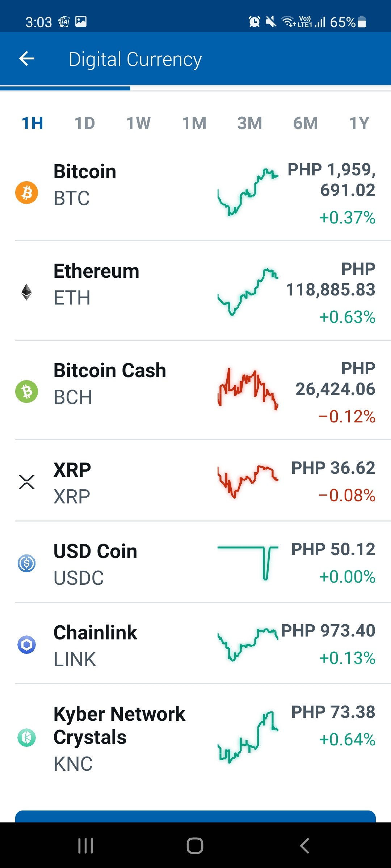
Task: Select the Kyber Network Crystals icon
Action: tap(26, 737)
